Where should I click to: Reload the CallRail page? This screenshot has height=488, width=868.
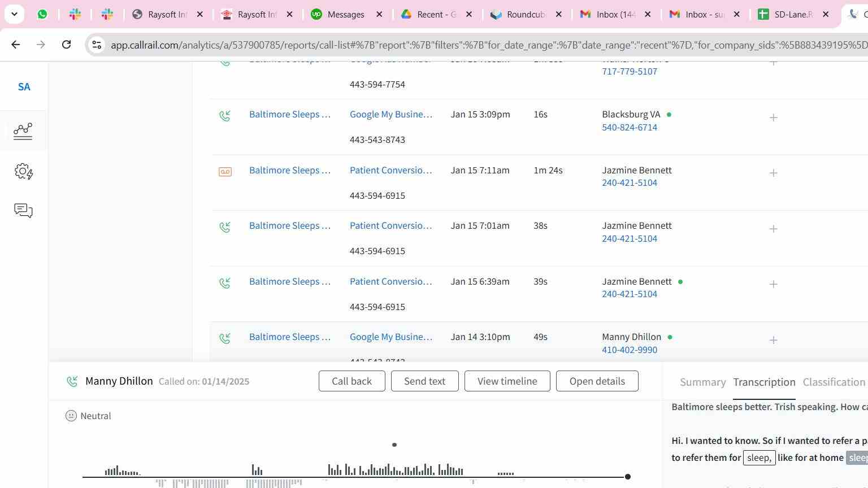point(66,45)
